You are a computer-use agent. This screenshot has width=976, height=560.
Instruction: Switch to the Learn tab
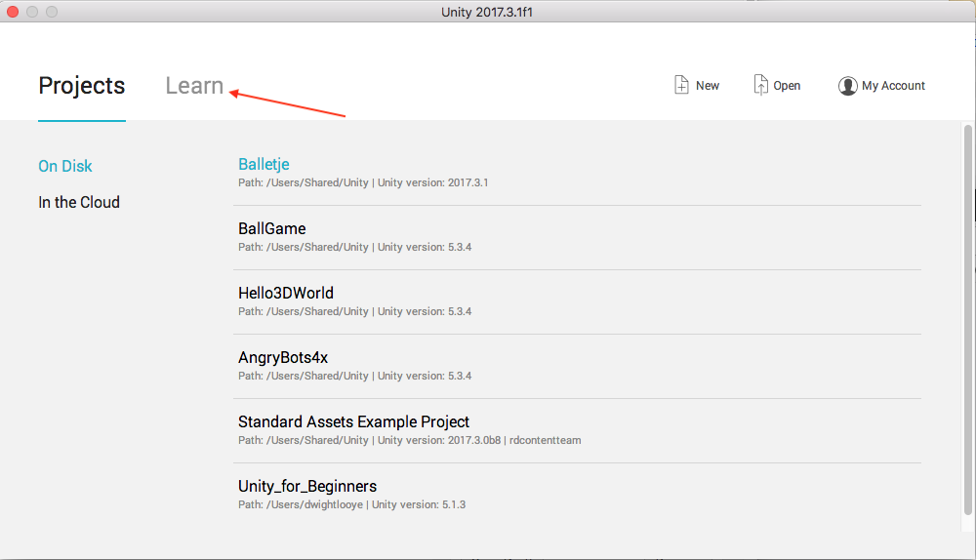[194, 86]
